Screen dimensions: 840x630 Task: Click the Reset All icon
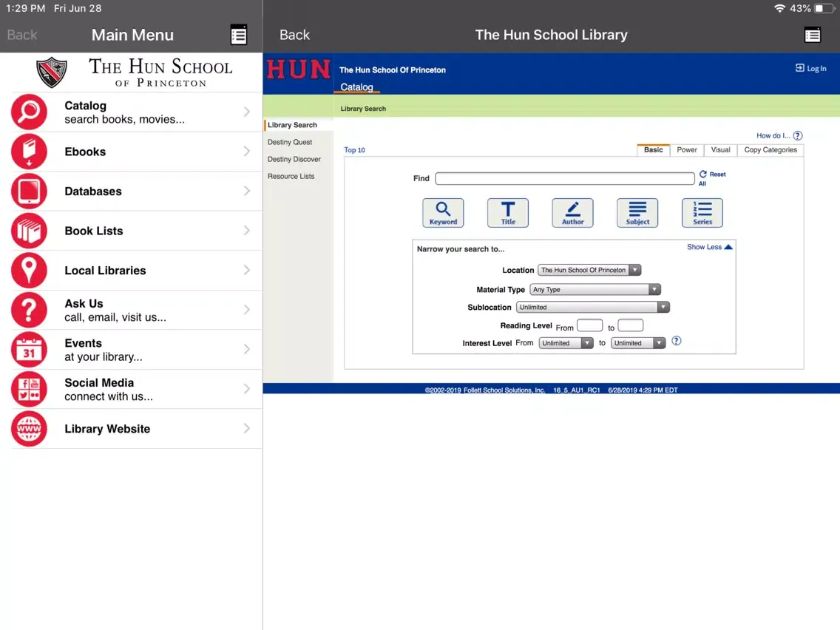(x=703, y=174)
